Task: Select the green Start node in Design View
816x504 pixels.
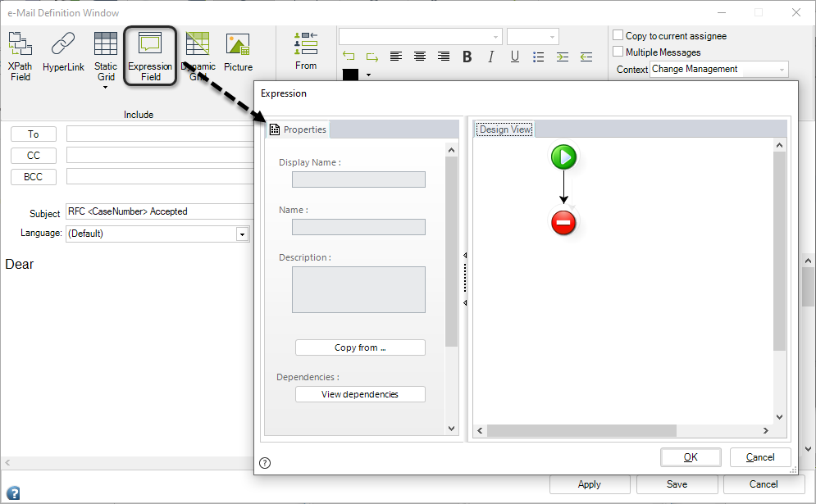Action: click(563, 157)
